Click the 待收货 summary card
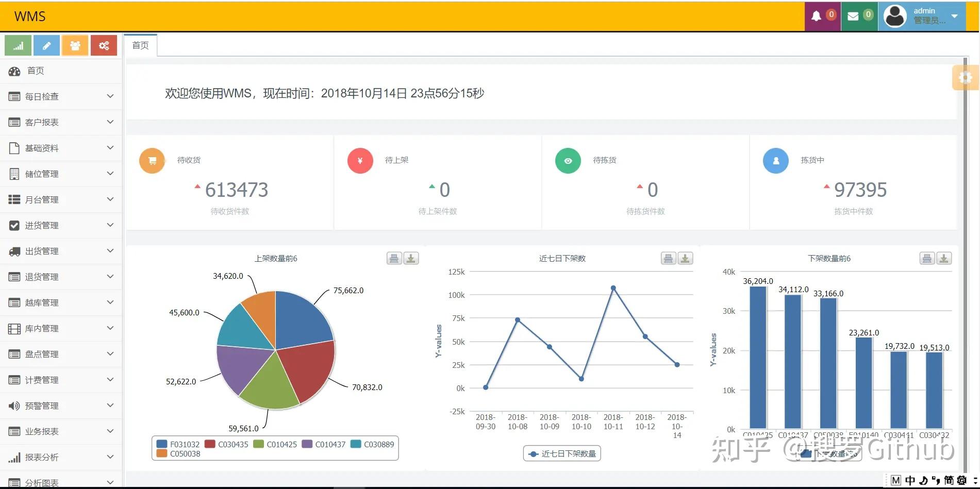Image resolution: width=980 pixels, height=489 pixels. pyautogui.click(x=230, y=183)
